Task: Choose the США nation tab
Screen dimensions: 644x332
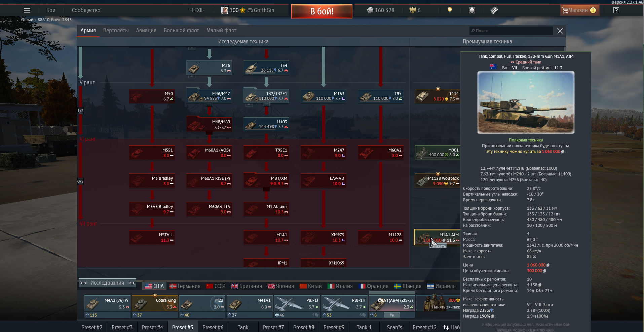Action: pyautogui.click(x=154, y=286)
